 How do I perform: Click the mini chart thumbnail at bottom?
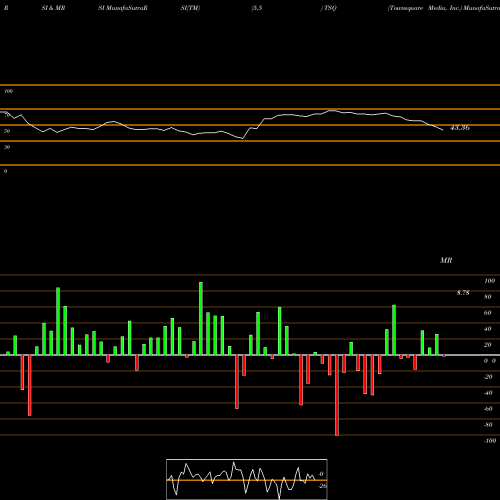tap(247, 479)
